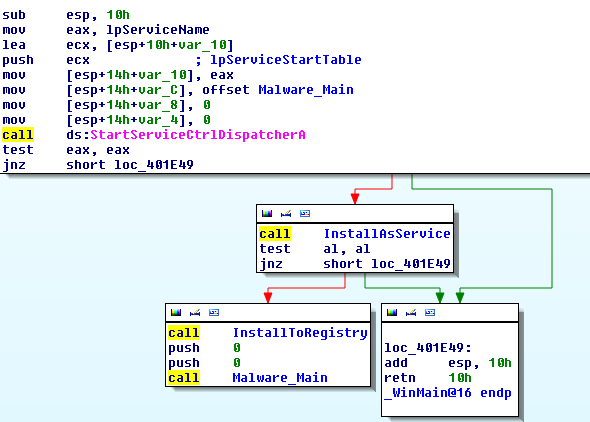
Task: Click the _WinMain@16 endp line
Action: pos(448,393)
